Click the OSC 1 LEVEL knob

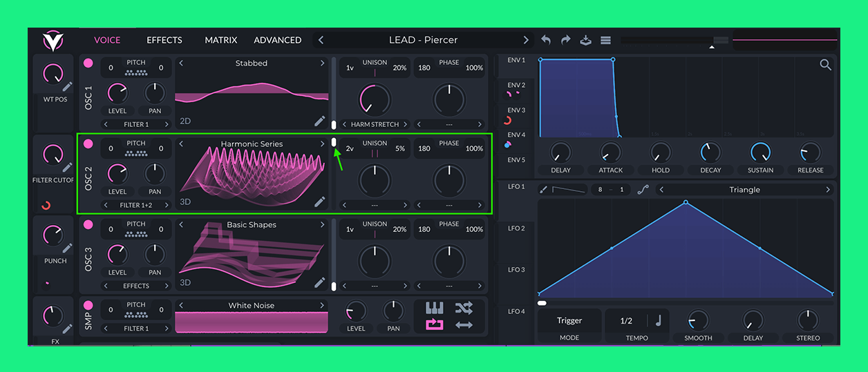point(117,94)
